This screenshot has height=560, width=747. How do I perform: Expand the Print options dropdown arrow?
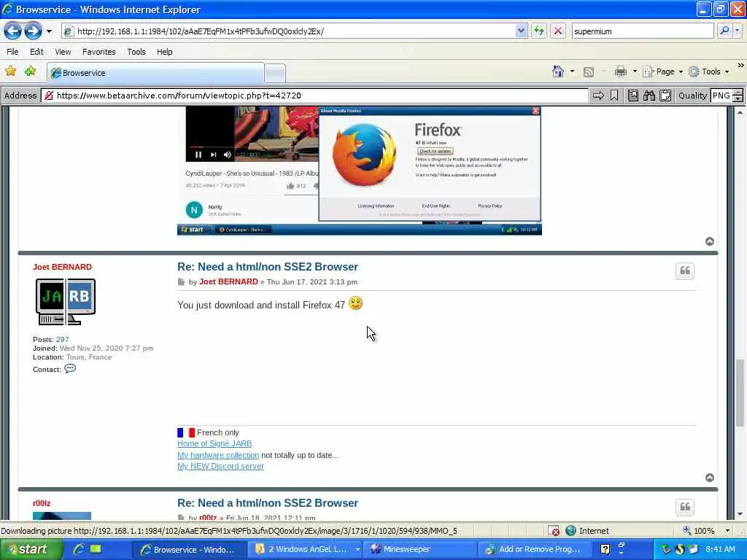pyautogui.click(x=635, y=72)
